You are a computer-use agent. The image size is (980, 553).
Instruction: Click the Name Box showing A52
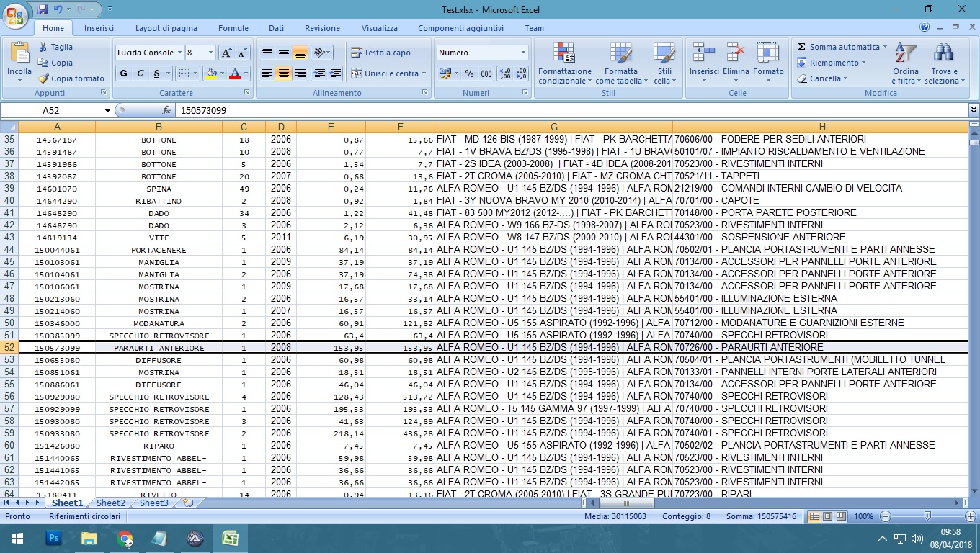50,110
